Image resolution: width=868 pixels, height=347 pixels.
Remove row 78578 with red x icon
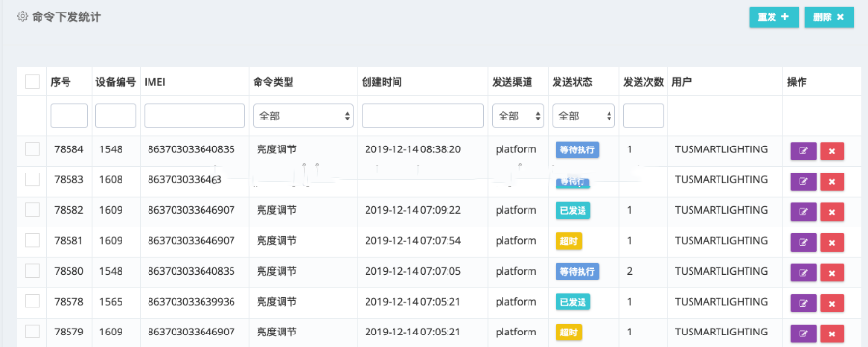click(x=832, y=303)
